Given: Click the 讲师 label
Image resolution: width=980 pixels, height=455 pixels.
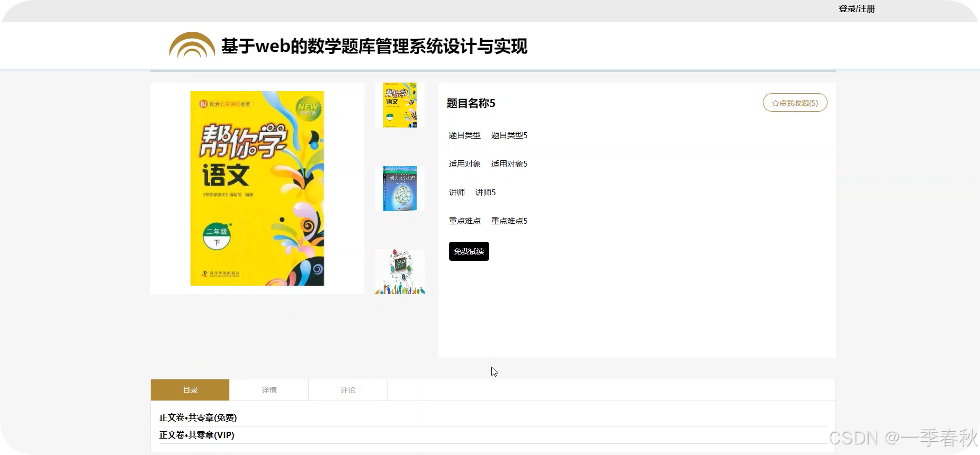Looking at the screenshot, I should click(457, 192).
